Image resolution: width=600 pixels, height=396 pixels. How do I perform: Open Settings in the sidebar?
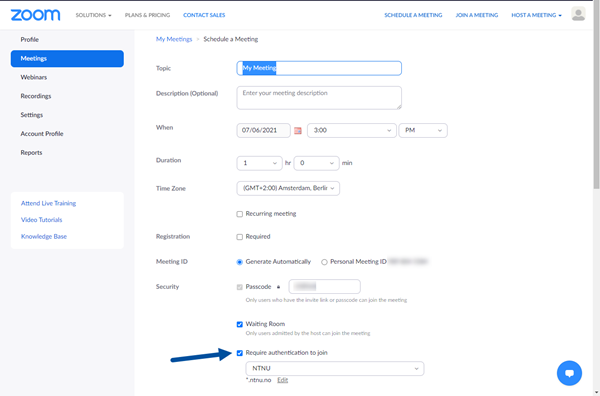[32, 115]
